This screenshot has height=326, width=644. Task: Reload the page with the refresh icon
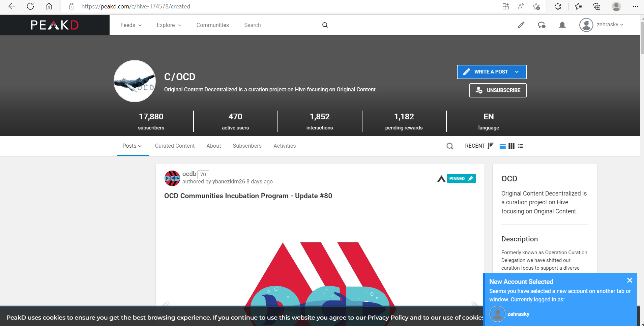[30, 6]
